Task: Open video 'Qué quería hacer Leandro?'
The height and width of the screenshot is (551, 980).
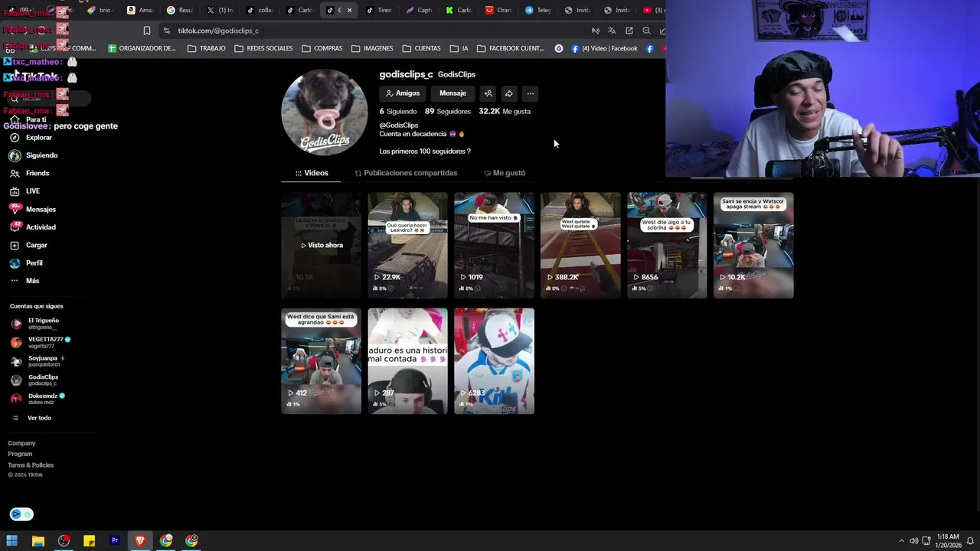Action: pos(408,245)
